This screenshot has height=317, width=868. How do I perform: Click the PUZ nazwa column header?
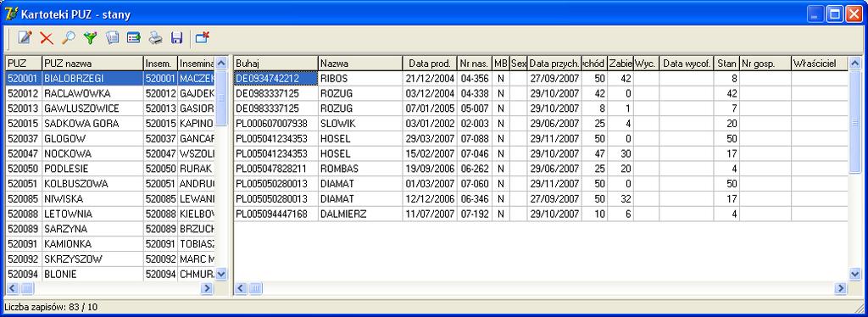click(93, 63)
